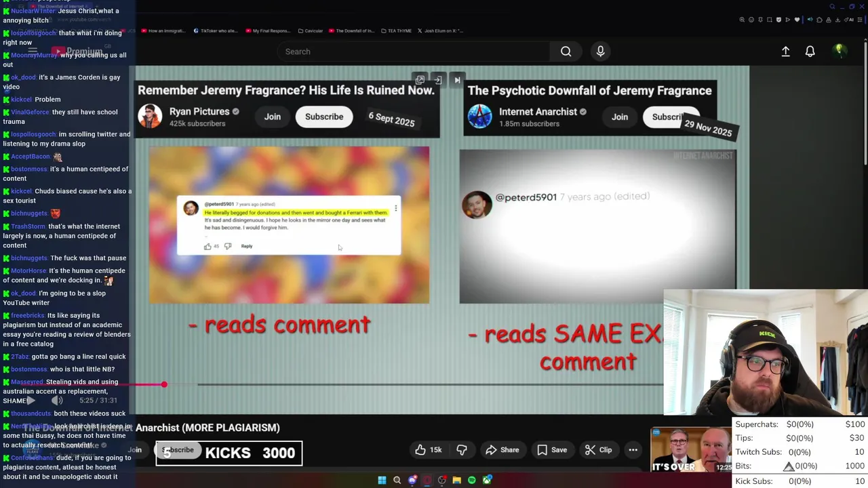Click the browser zoom magnifier toolbar icon
Viewport: 868px width, 488px height.
click(742, 20)
